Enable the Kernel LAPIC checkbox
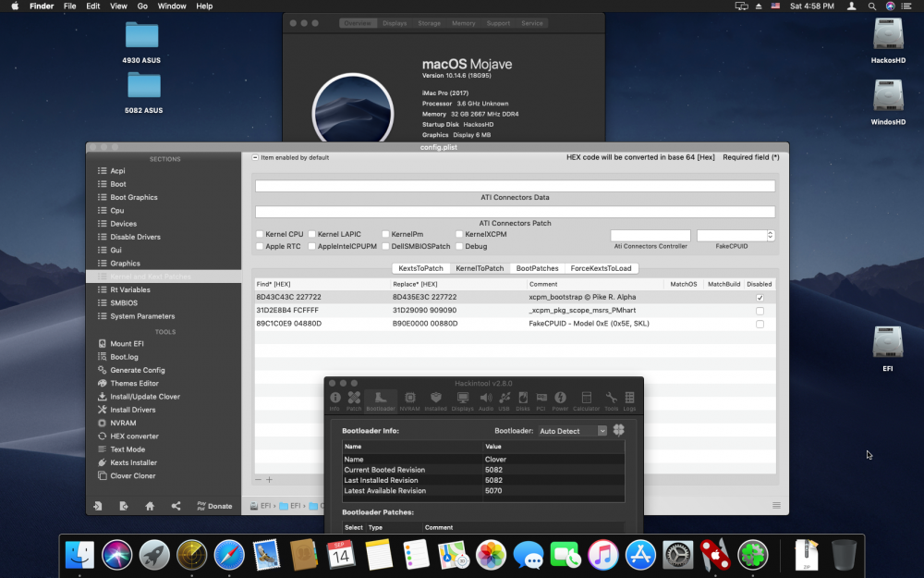The image size is (924, 578). (311, 234)
